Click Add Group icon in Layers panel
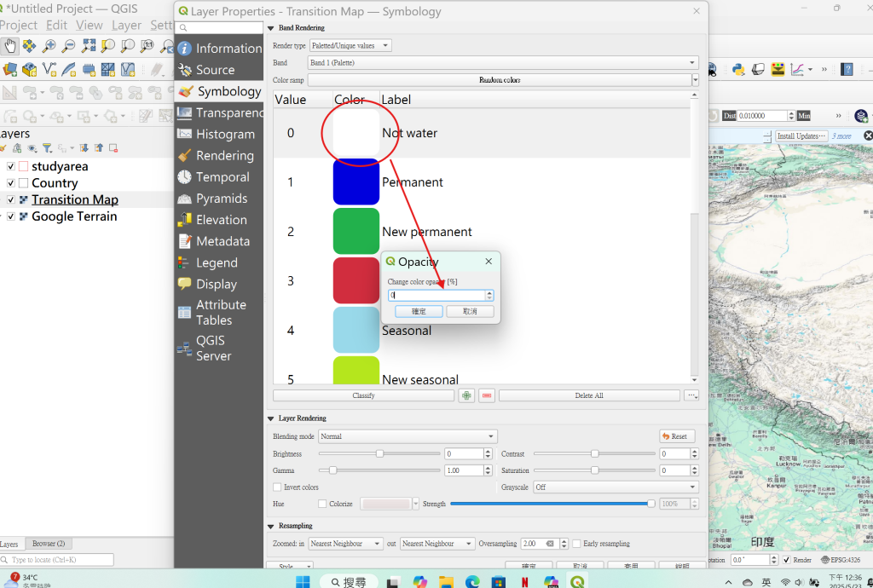Screen dimensions: 873x588 (x=17, y=148)
